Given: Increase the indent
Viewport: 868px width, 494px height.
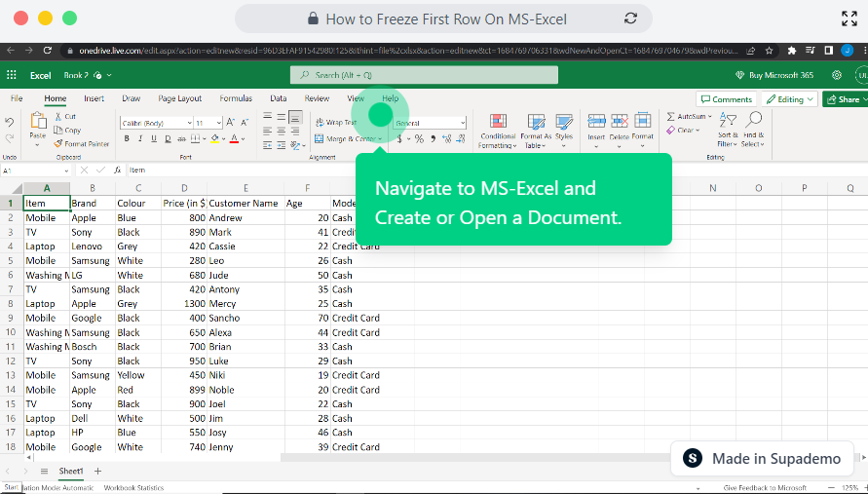Looking at the screenshot, I should [x=282, y=145].
